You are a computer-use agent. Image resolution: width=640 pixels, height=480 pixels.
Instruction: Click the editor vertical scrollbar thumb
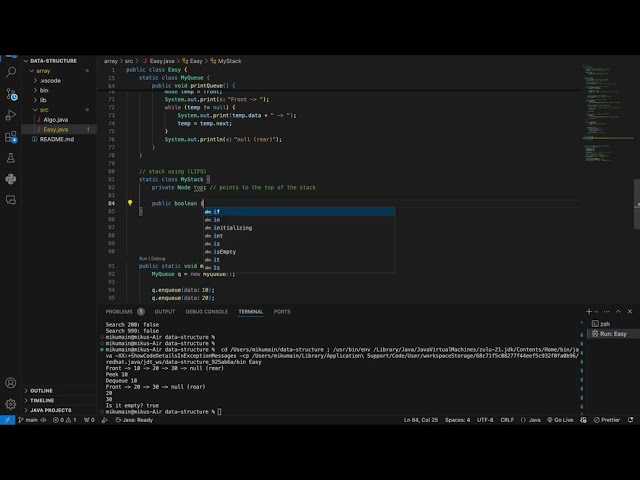(x=637, y=203)
